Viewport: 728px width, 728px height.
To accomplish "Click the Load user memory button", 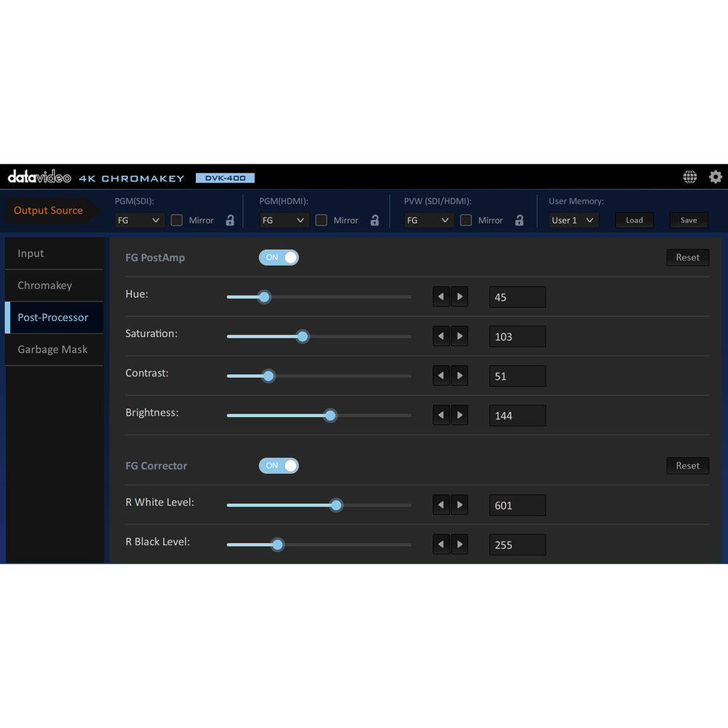I will (634, 220).
